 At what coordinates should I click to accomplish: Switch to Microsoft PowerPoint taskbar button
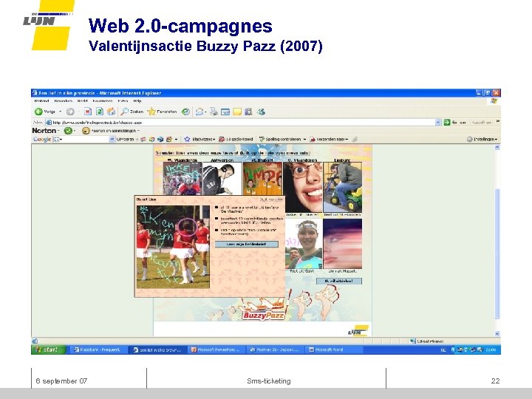pos(216,349)
